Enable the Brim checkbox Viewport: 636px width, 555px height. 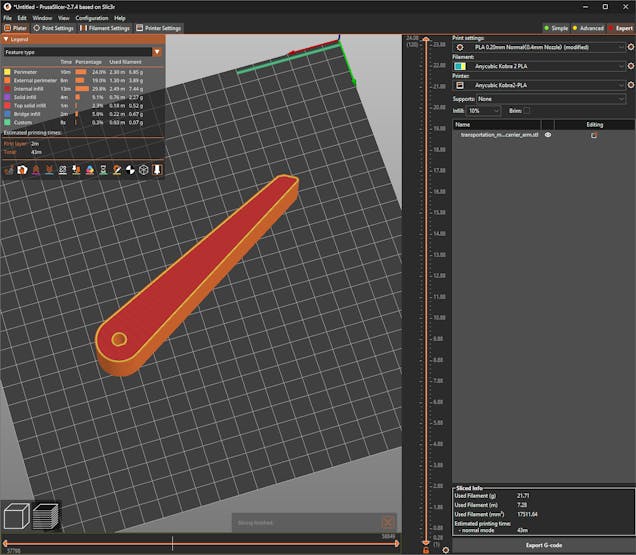click(x=527, y=110)
